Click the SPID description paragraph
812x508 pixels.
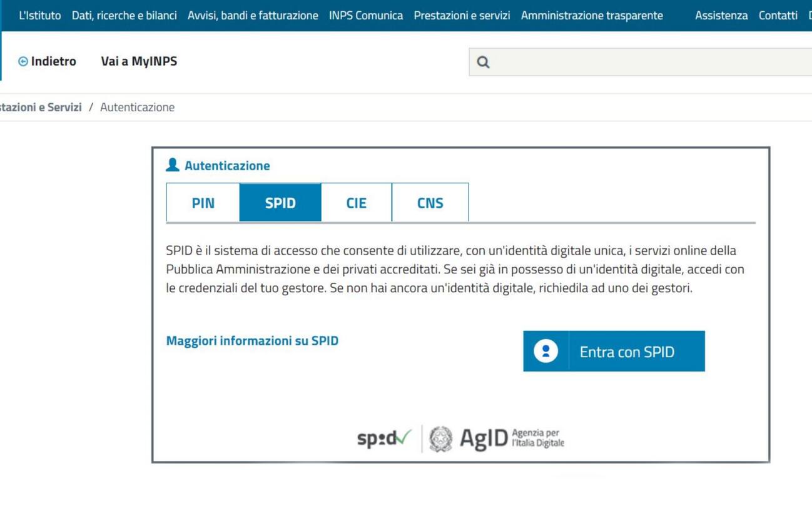tap(455, 270)
